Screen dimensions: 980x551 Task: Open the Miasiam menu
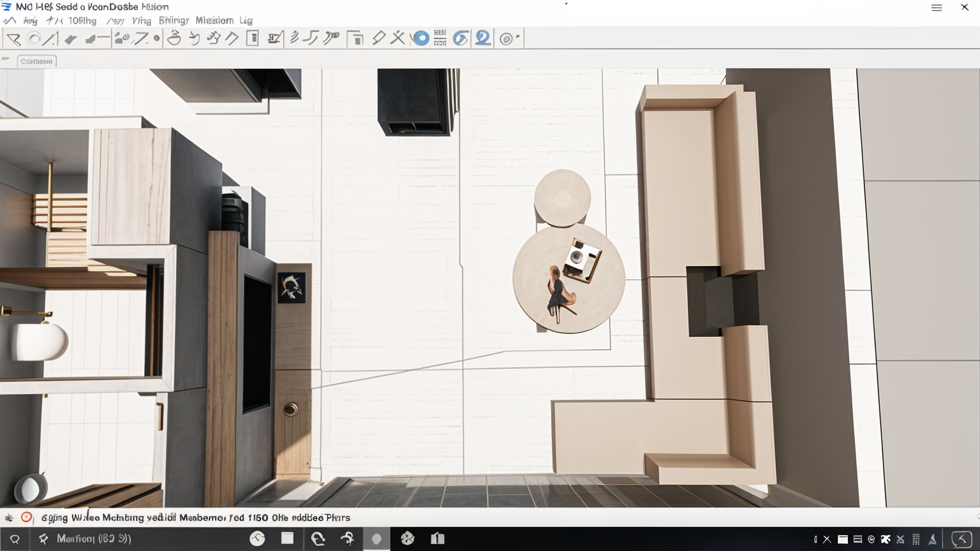coord(214,21)
